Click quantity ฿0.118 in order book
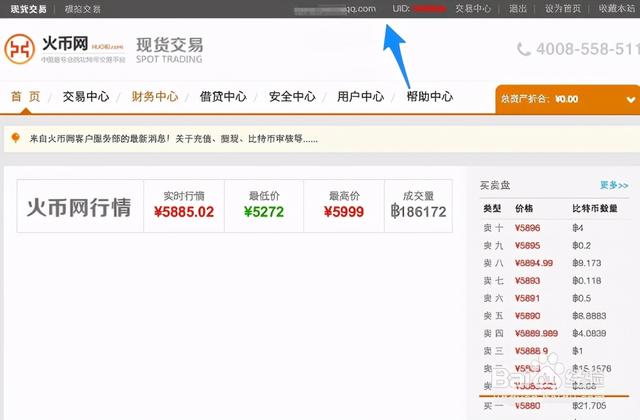This screenshot has width=640, height=420. click(x=587, y=280)
